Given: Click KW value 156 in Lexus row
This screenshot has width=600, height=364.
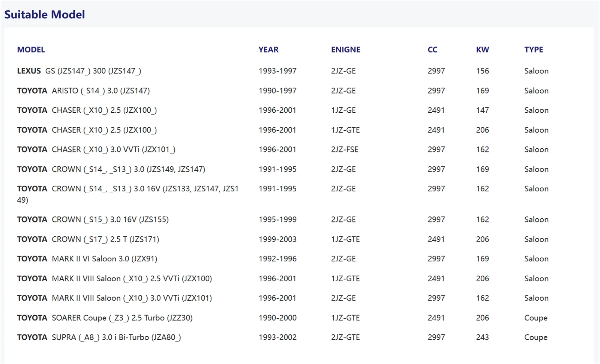Looking at the screenshot, I should pyautogui.click(x=482, y=71).
